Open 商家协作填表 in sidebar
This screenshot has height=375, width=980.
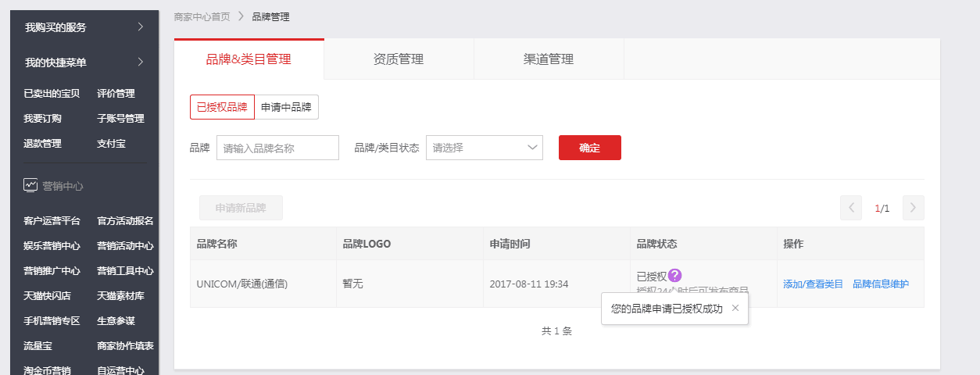click(x=125, y=346)
